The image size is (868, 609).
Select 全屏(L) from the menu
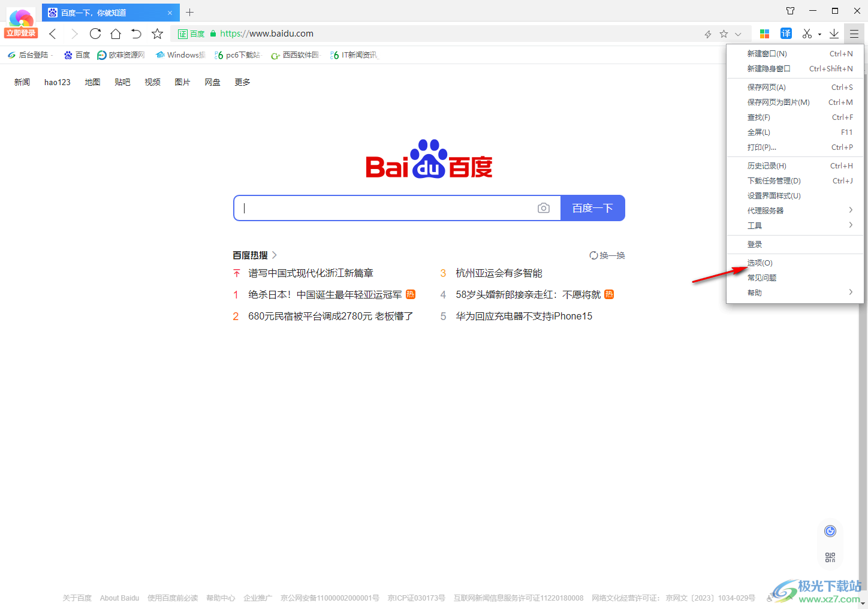pyautogui.click(x=795, y=132)
